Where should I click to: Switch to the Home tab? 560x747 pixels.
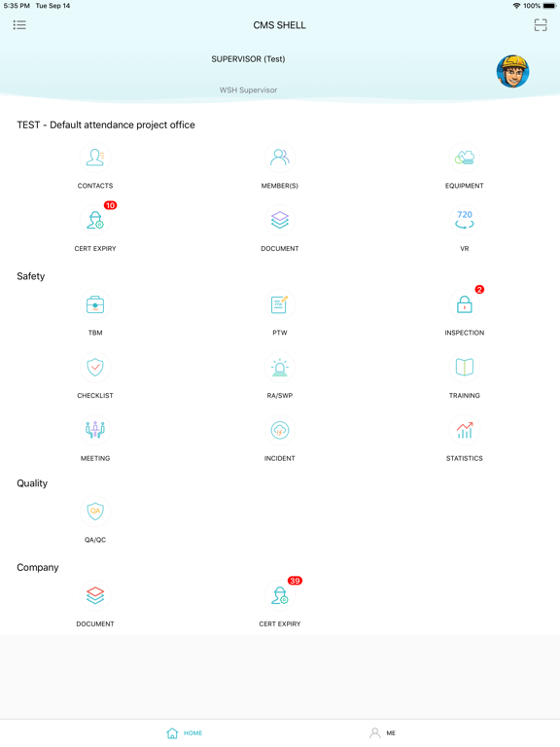click(x=185, y=732)
